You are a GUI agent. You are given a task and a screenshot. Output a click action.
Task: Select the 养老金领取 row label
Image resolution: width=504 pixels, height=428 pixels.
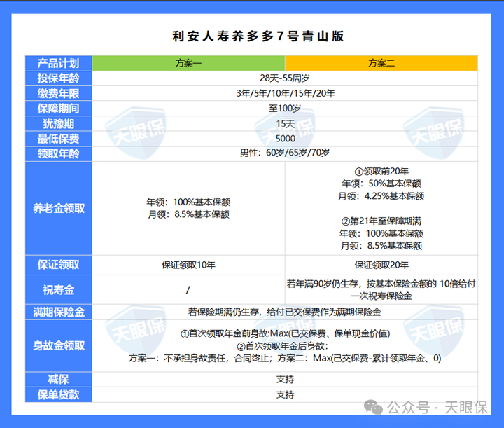pos(59,208)
